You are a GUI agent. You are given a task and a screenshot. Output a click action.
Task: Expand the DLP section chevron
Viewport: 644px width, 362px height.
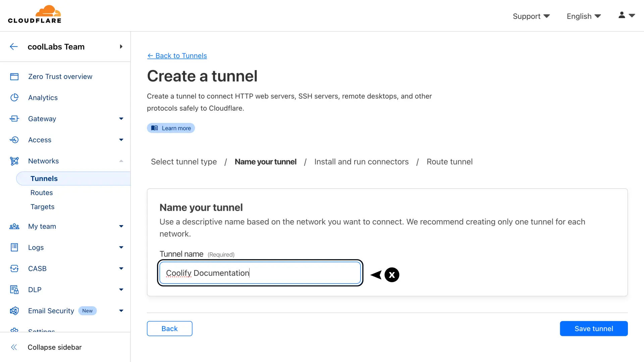coord(121,290)
